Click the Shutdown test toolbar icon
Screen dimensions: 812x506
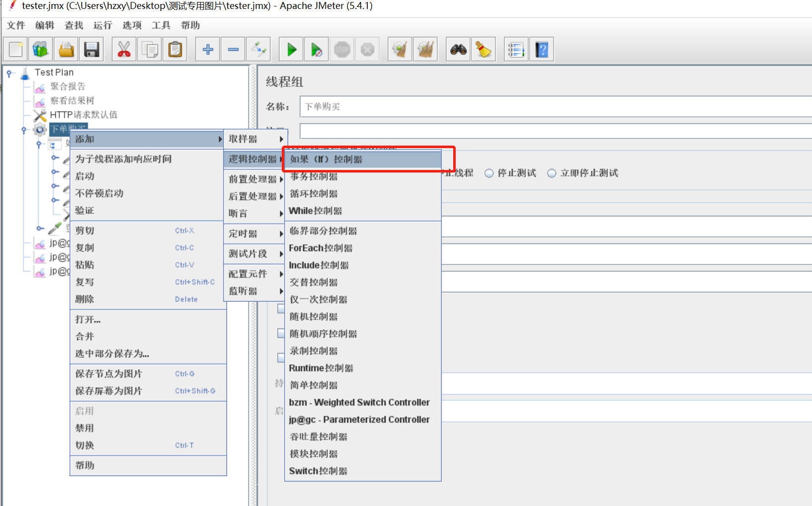pyautogui.click(x=367, y=49)
